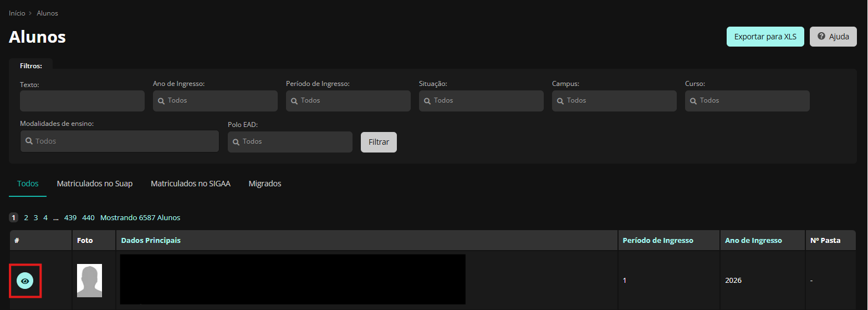Expand the Período de Ingresso filter

point(348,101)
